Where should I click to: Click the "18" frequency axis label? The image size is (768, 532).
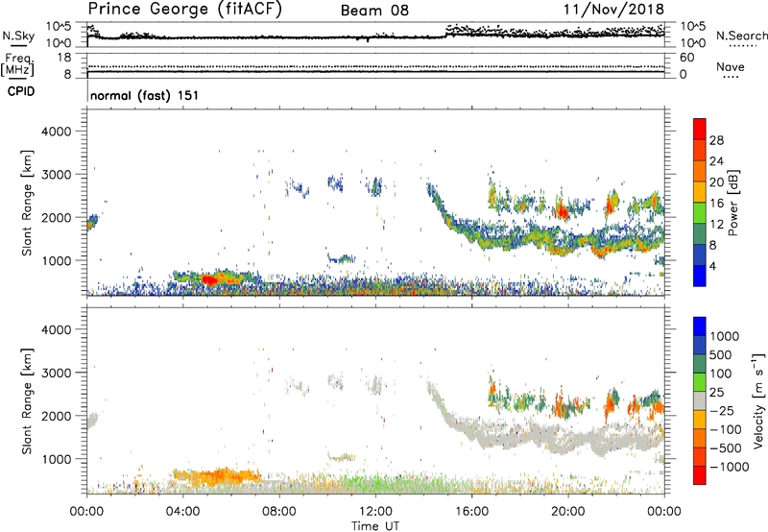pyautogui.click(x=64, y=58)
